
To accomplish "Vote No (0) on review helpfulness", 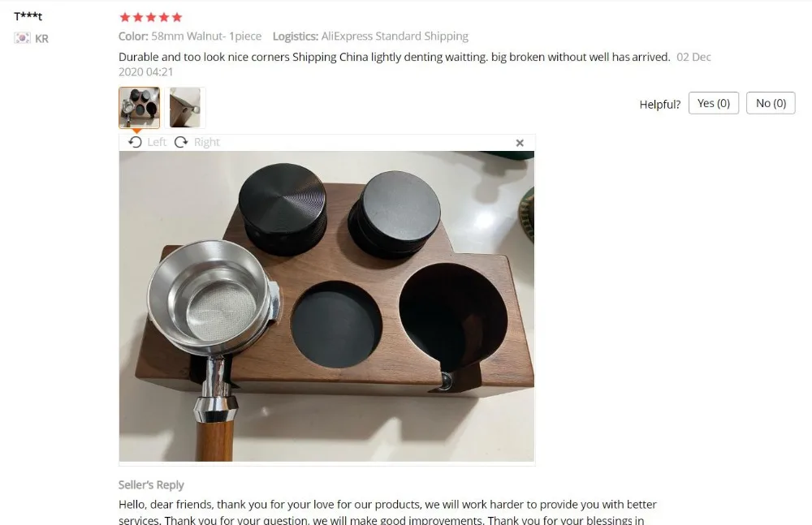I will pos(771,103).
